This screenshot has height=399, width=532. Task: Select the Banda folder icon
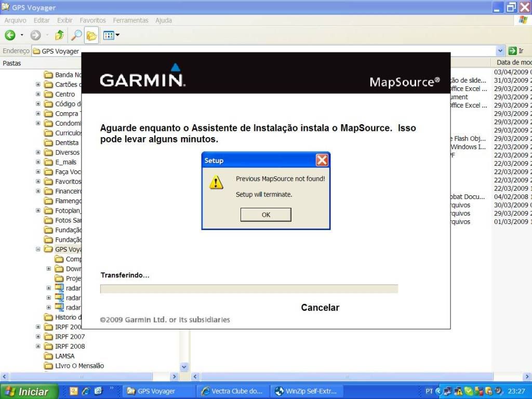pos(49,75)
